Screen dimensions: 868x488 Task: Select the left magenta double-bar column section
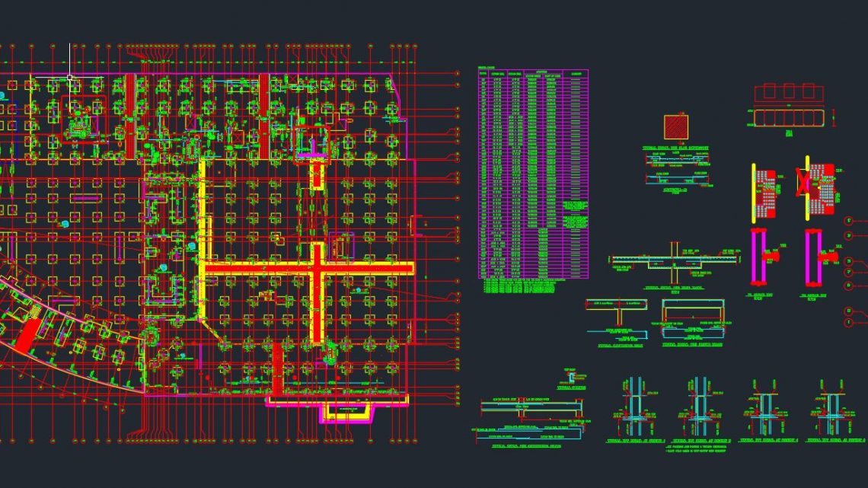click(760, 257)
